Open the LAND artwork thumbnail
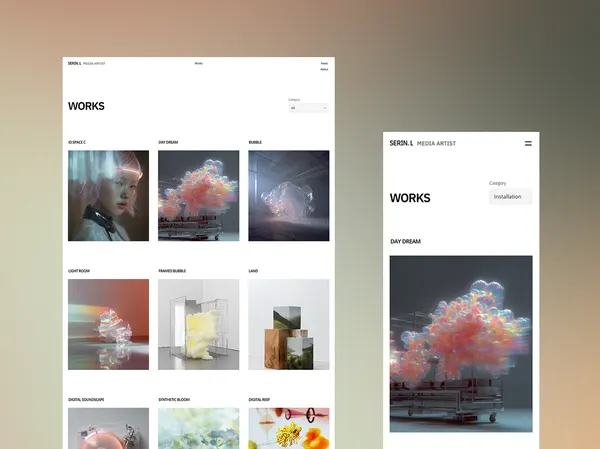The width and height of the screenshot is (600, 449). 289,324
